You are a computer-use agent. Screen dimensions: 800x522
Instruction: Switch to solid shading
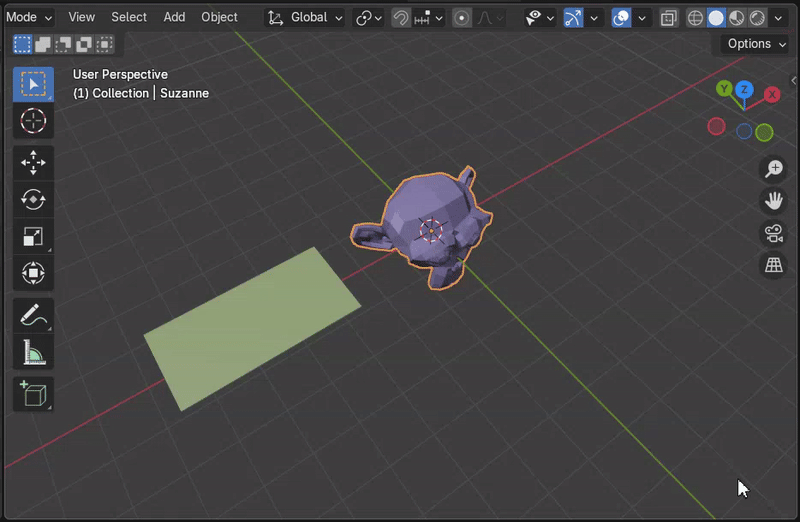[716, 18]
